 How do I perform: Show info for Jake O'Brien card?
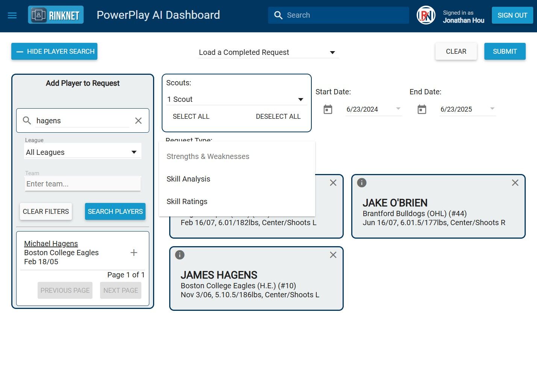[362, 183]
